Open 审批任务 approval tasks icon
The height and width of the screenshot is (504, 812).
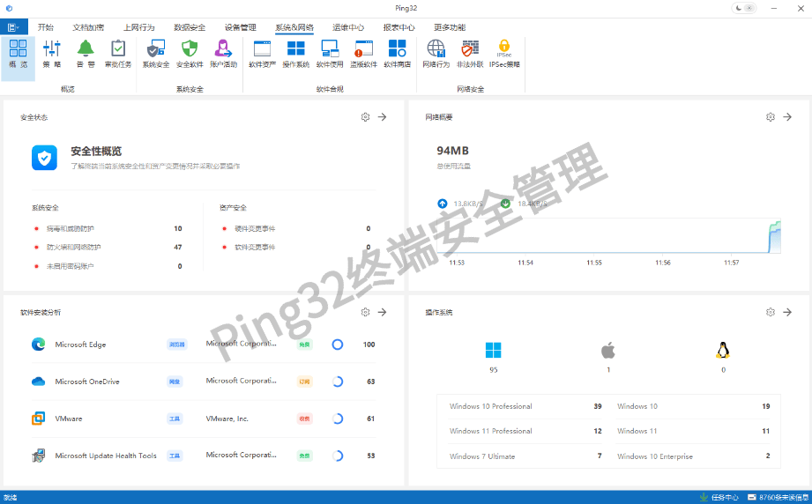click(x=117, y=53)
